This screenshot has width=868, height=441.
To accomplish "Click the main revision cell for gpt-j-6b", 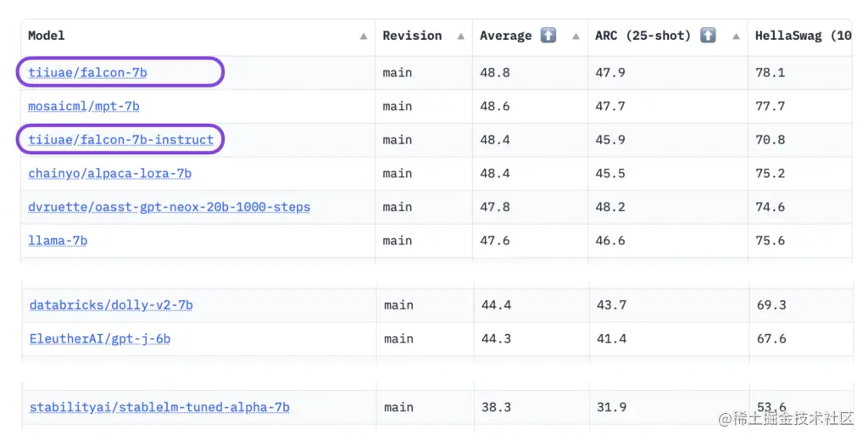I will click(426, 339).
